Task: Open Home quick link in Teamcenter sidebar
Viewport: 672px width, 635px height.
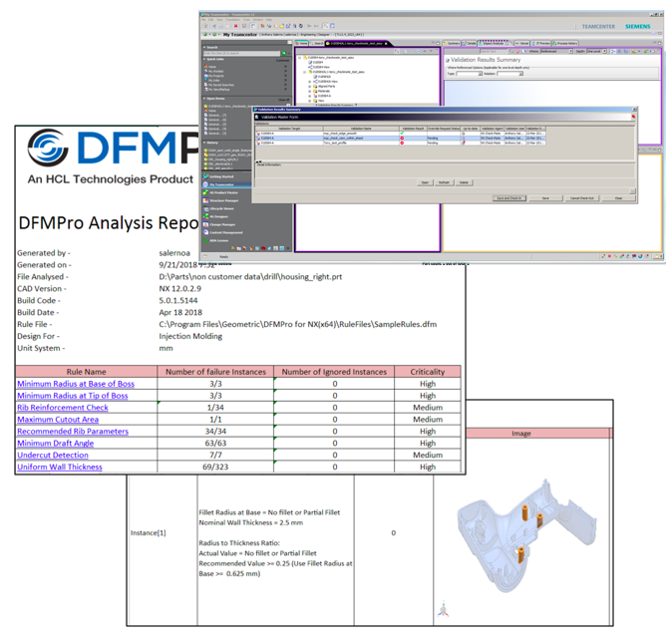Action: point(210,67)
